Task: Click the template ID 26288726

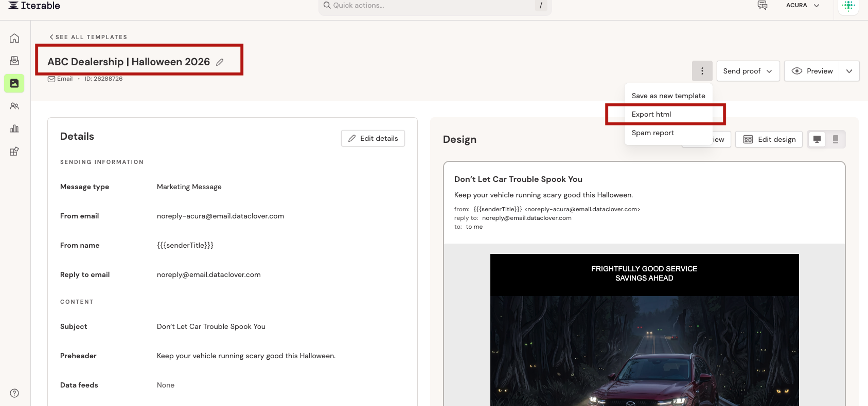Action: click(103, 79)
